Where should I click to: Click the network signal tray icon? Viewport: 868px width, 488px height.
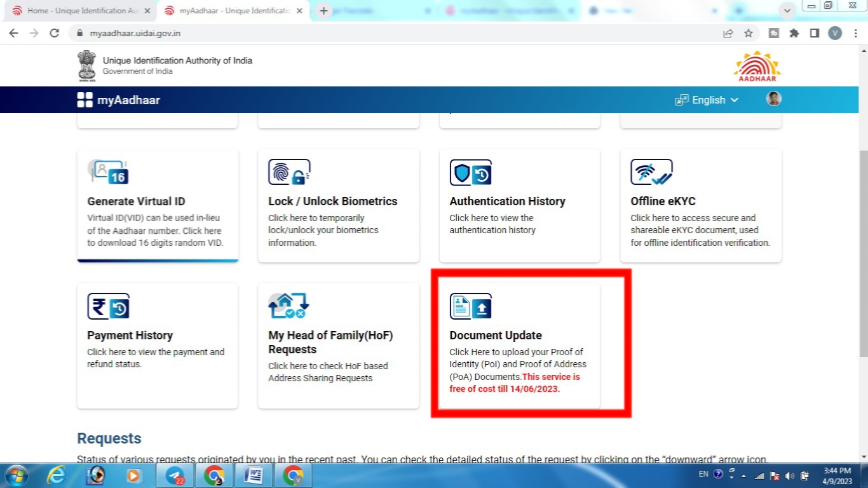[x=759, y=475]
